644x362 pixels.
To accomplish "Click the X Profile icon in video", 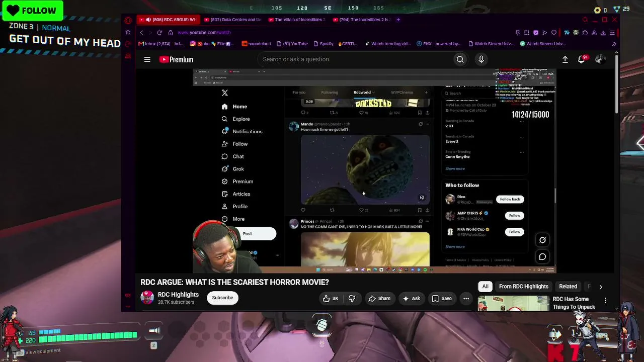I will pyautogui.click(x=224, y=207).
